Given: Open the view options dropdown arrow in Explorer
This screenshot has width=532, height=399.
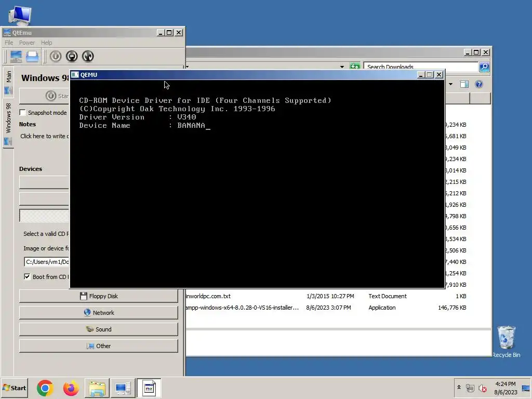Looking at the screenshot, I should point(450,84).
